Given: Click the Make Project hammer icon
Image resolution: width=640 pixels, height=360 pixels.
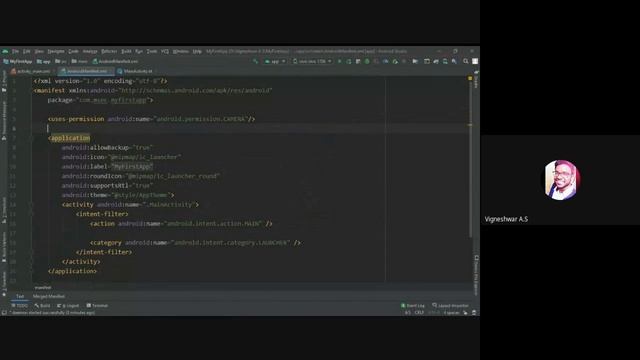Looking at the screenshot, I should 256,61.
